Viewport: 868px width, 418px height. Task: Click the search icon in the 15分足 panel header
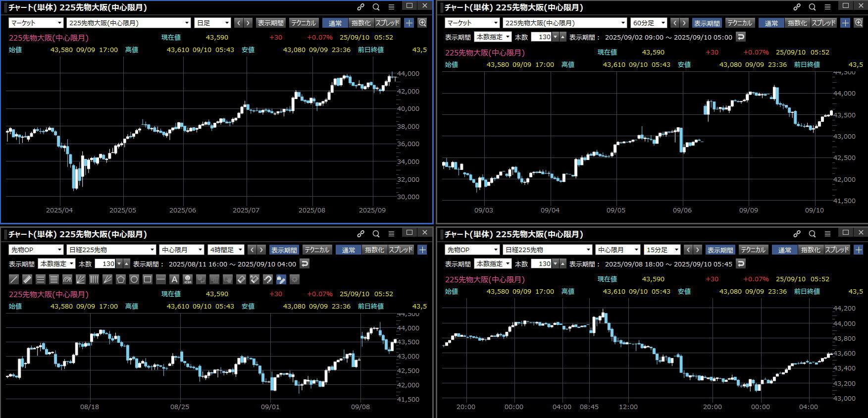pos(812,234)
